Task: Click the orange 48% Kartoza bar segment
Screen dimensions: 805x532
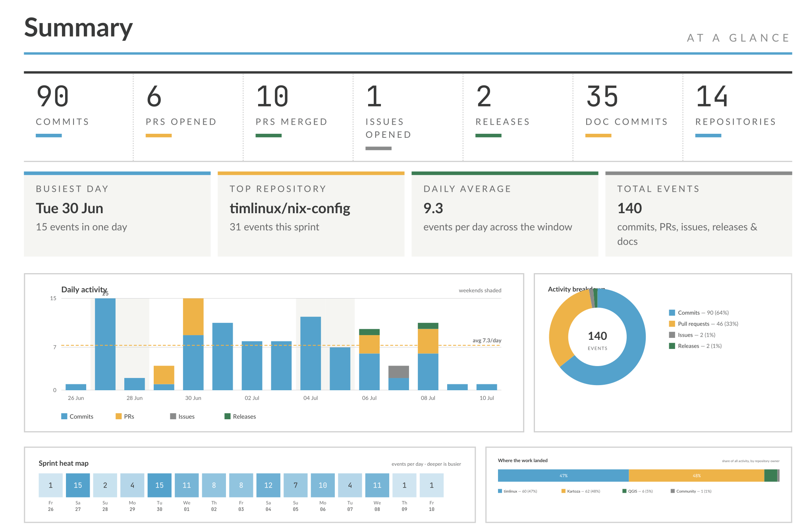Action: click(697, 476)
